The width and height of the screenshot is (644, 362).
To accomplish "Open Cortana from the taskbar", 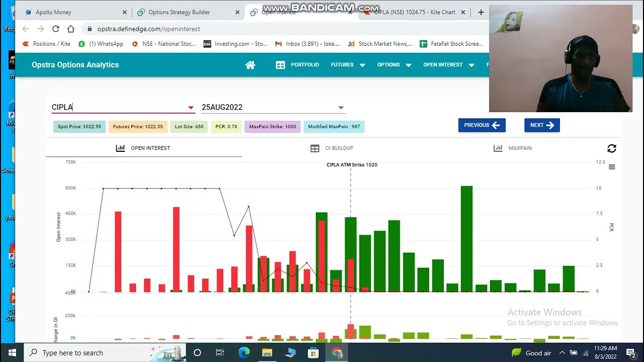I will (197, 352).
